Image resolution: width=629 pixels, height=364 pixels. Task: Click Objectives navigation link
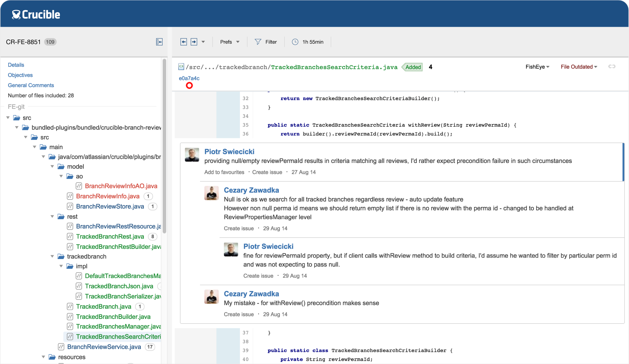tap(20, 75)
